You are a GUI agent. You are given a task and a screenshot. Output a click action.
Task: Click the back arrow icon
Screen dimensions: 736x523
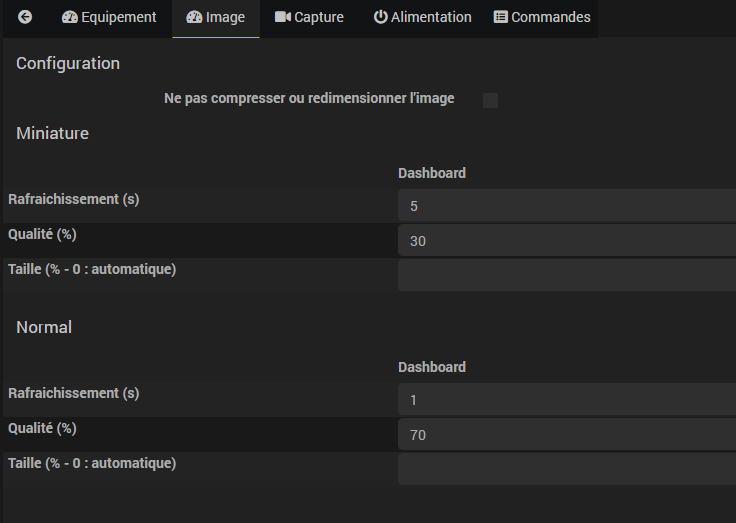click(25, 17)
